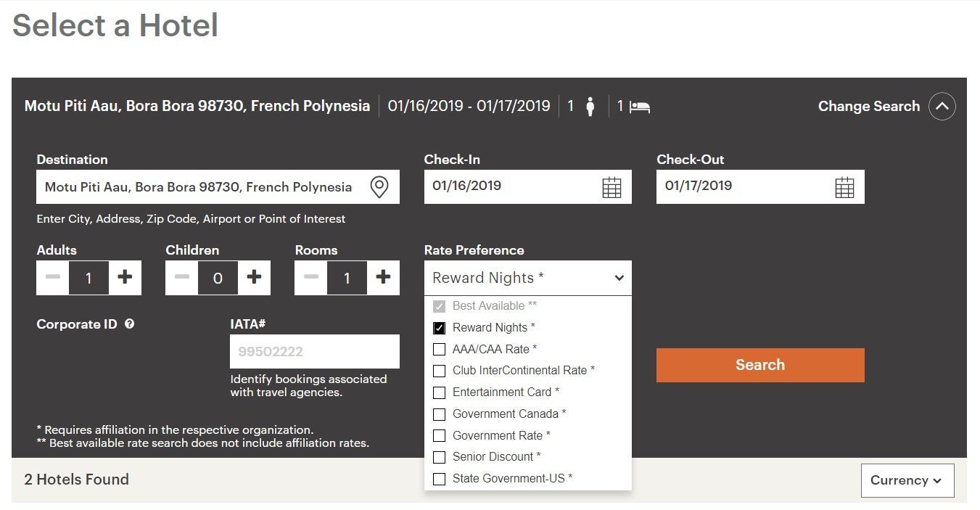Screen dimensions: 980x510
Task: Click the IATA# number input field
Action: tap(314, 352)
